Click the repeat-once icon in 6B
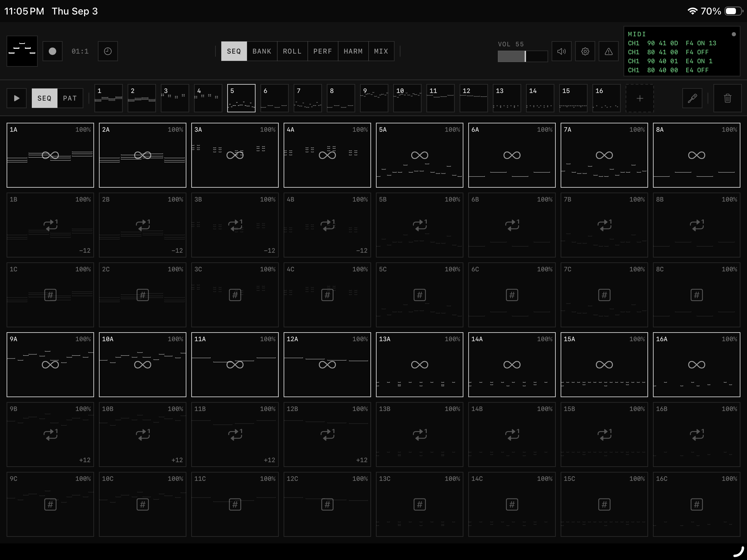Image resolution: width=747 pixels, height=560 pixels. [512, 225]
